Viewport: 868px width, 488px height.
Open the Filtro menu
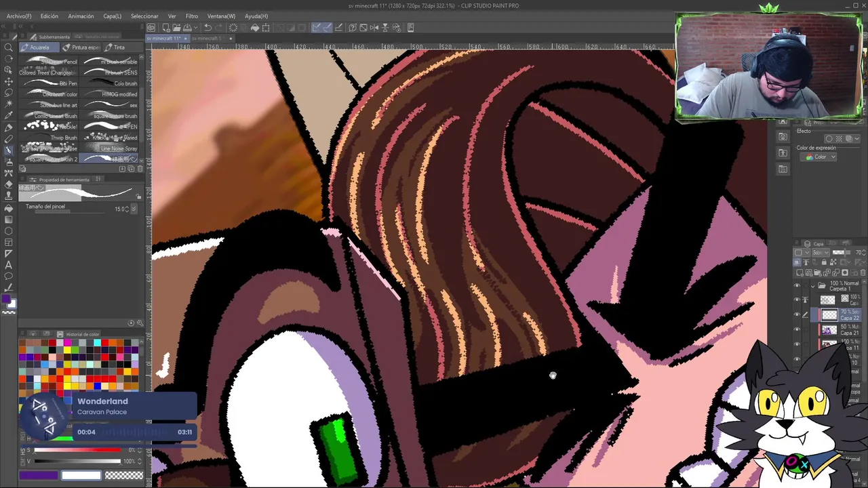click(x=192, y=16)
